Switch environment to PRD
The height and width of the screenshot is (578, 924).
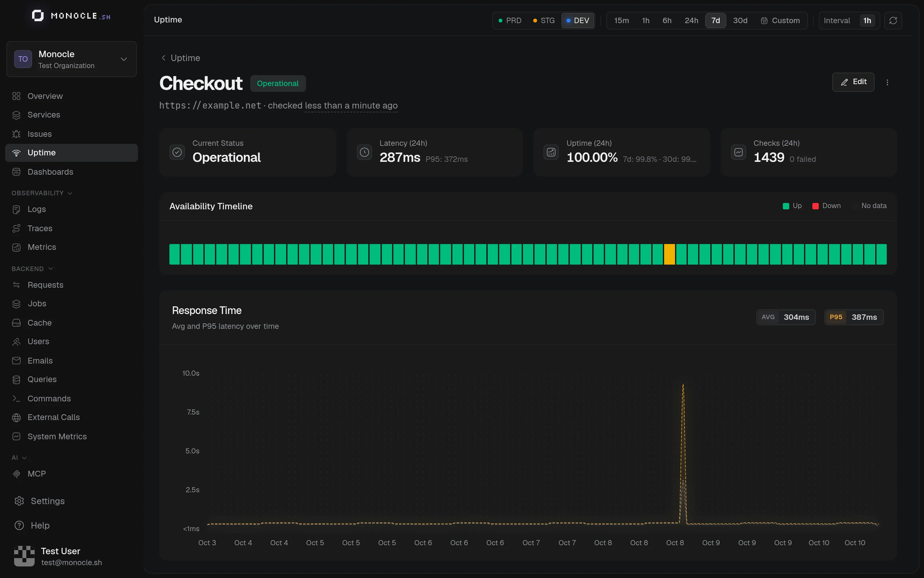[x=510, y=21]
